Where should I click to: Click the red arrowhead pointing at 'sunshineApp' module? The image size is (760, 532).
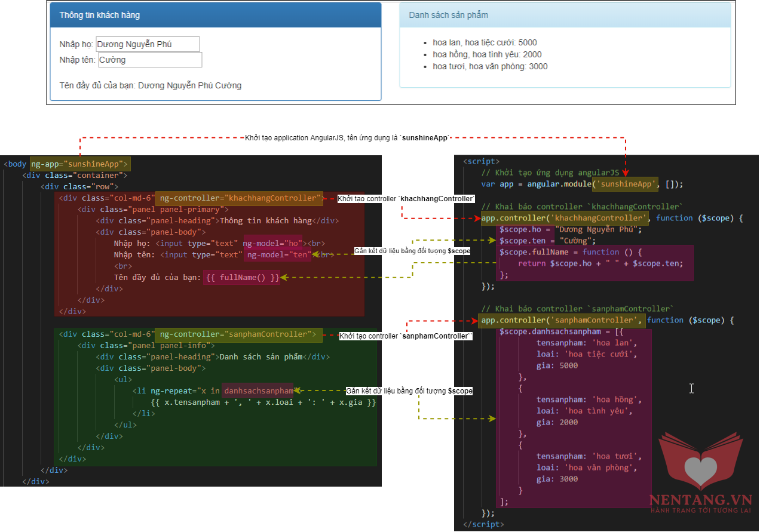coord(626,171)
